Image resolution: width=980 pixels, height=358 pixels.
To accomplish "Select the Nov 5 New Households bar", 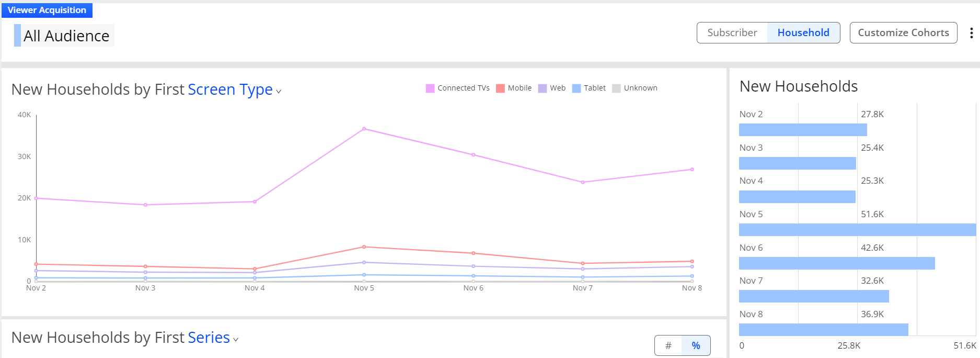I will (857, 230).
